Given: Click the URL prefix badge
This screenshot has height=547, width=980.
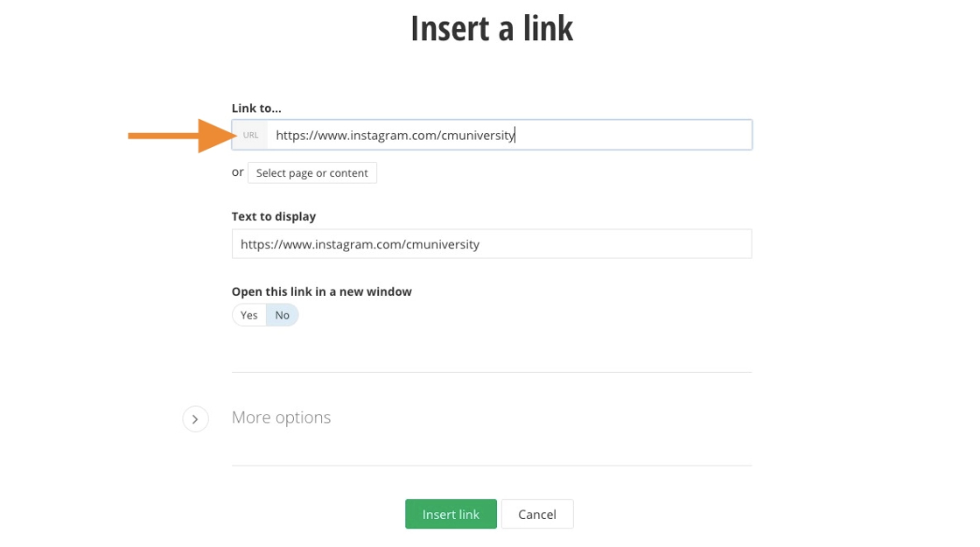Looking at the screenshot, I should tap(250, 136).
